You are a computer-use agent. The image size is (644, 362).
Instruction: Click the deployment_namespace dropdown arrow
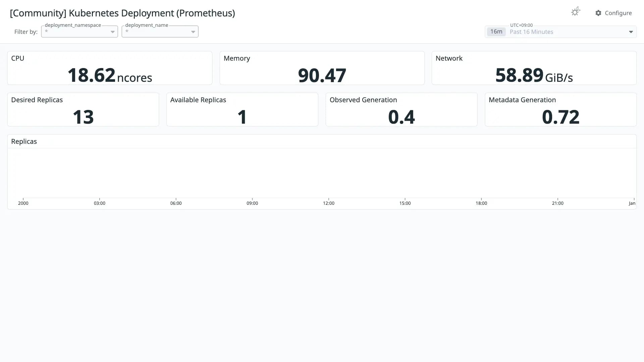[113, 32]
